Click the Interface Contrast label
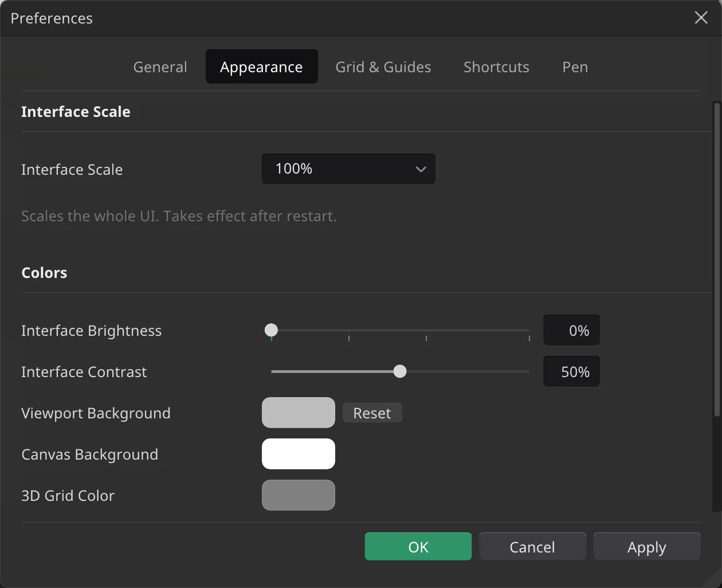The width and height of the screenshot is (722, 588). pyautogui.click(x=84, y=372)
